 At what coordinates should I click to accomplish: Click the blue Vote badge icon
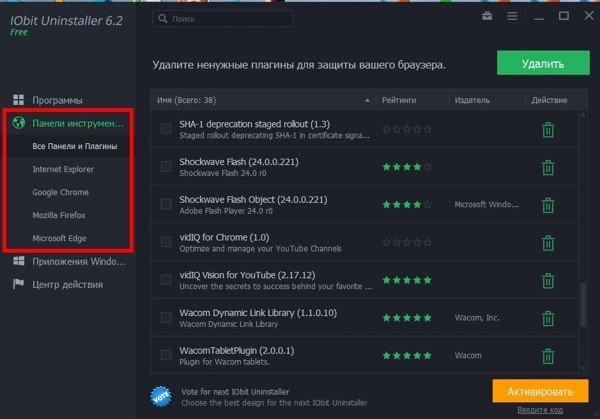pos(161,396)
